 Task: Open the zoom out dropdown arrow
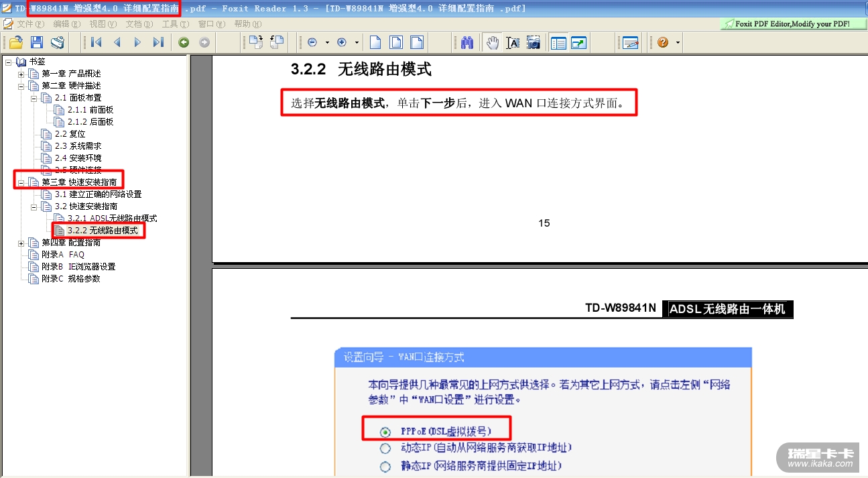click(x=327, y=42)
